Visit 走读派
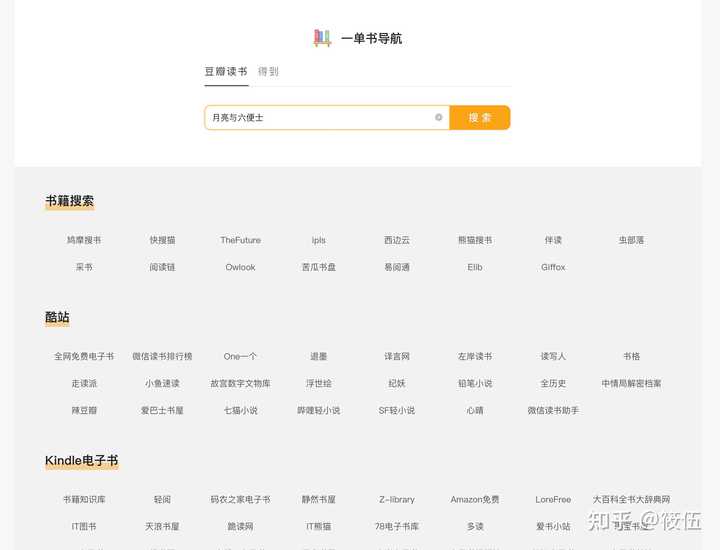 click(84, 383)
